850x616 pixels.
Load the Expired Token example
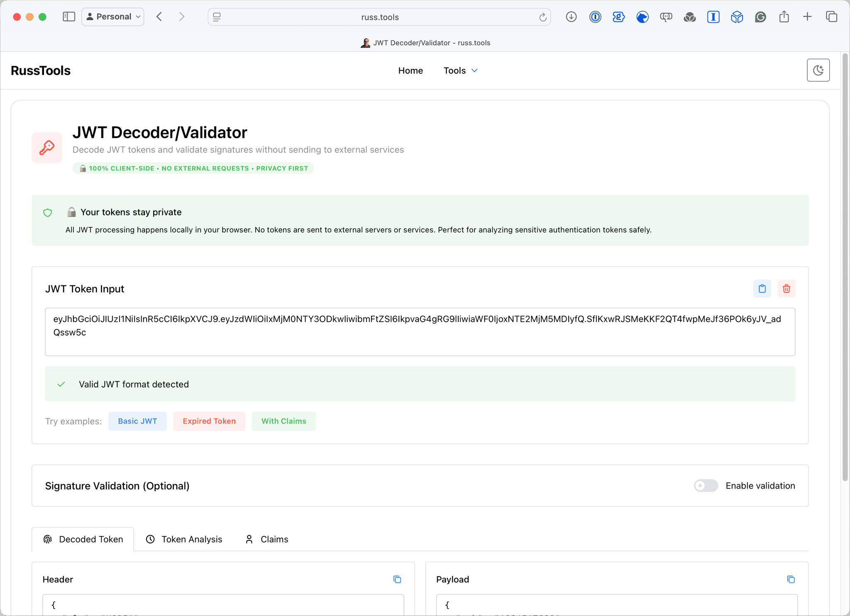point(209,421)
